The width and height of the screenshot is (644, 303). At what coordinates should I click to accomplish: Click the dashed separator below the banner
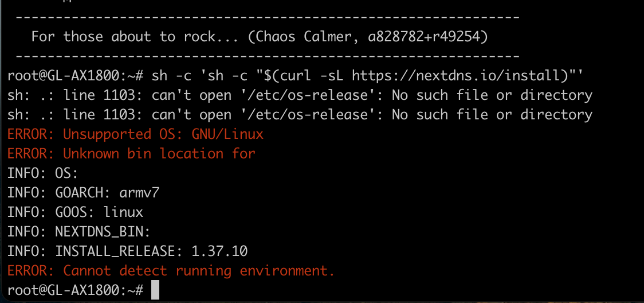[x=268, y=56]
